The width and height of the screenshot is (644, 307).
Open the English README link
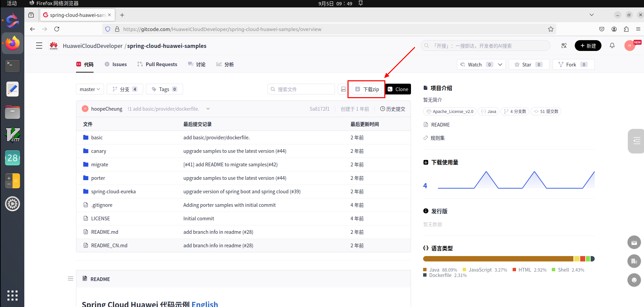(x=205, y=304)
